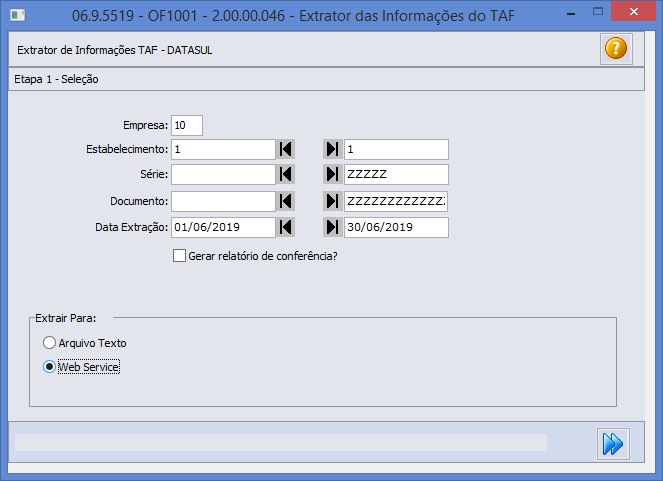
Task: Click the blue double-arrow next step button
Action: 613,444
